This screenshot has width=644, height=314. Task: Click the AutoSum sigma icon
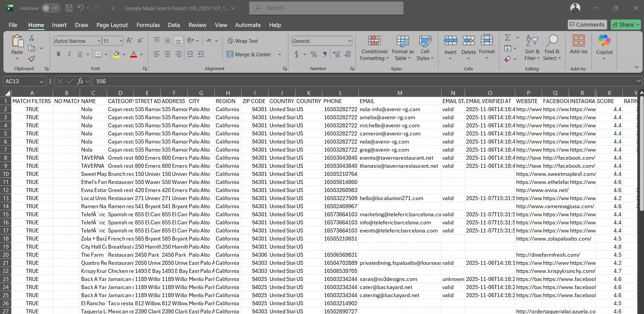point(508,38)
